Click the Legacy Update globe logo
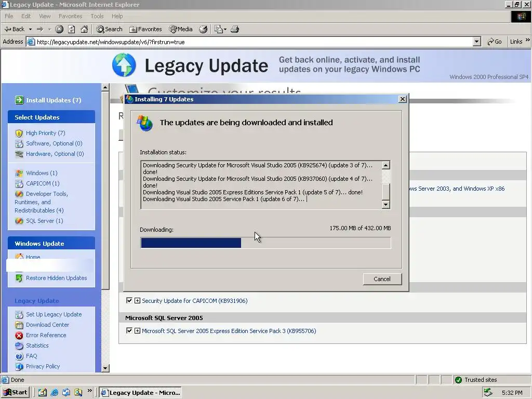 click(124, 65)
